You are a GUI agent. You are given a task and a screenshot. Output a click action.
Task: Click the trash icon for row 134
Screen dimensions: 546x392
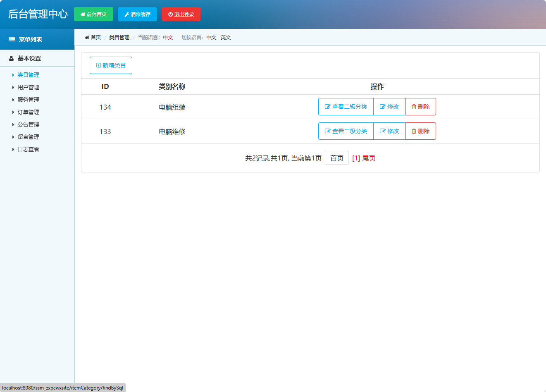point(414,107)
